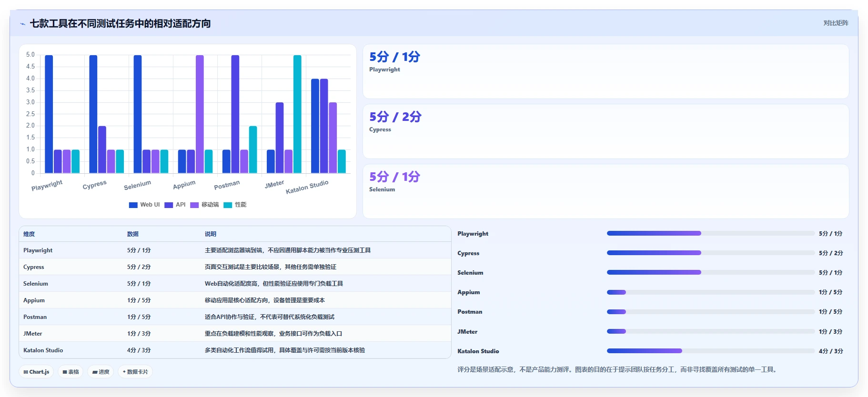Click Postman's tall API bar in chart
This screenshot has width=868, height=397.
(235, 114)
